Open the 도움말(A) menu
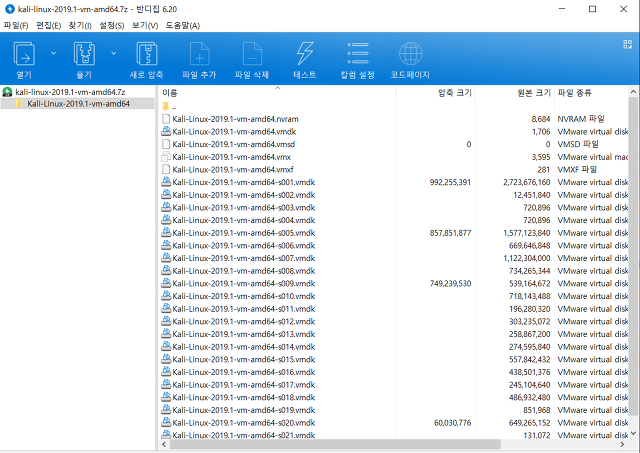The height and width of the screenshot is (453, 640). pyautogui.click(x=182, y=26)
